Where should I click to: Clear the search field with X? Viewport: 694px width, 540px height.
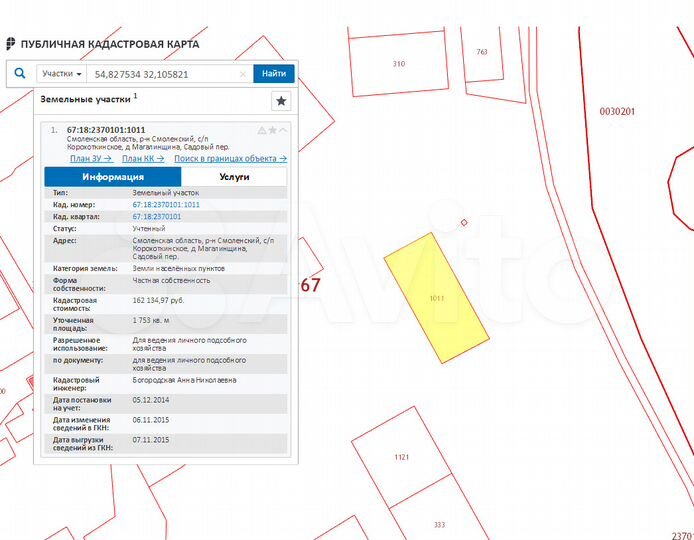(x=243, y=74)
